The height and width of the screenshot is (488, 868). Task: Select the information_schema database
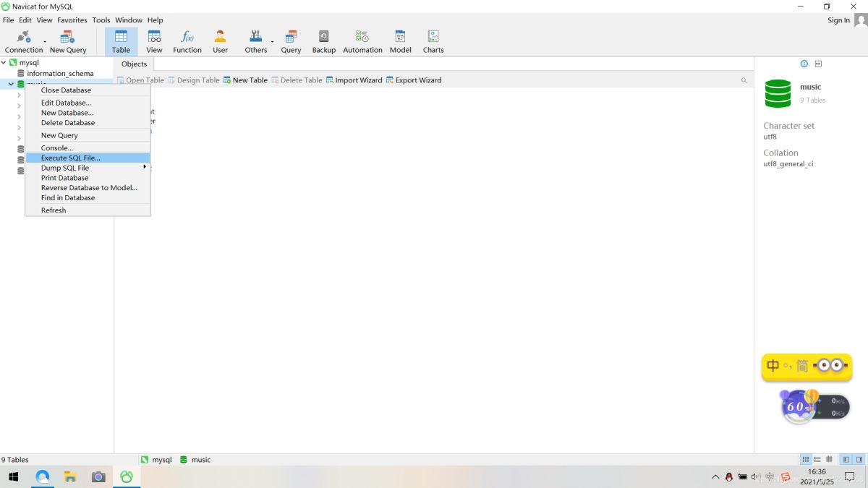60,74
